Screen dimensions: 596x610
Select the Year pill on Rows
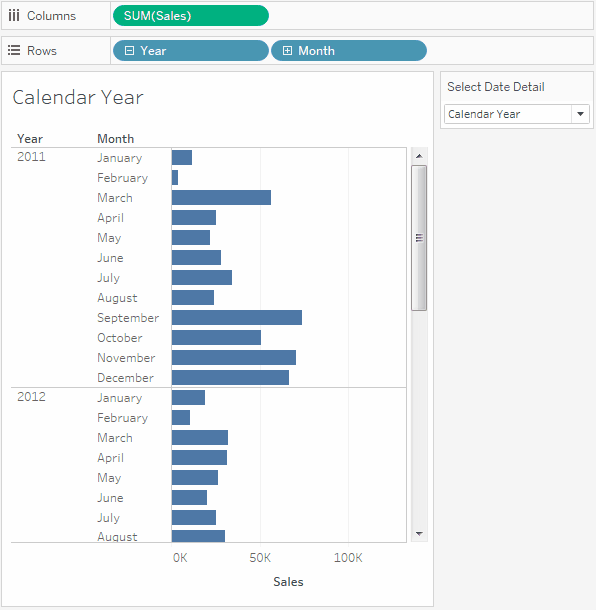[x=191, y=51]
